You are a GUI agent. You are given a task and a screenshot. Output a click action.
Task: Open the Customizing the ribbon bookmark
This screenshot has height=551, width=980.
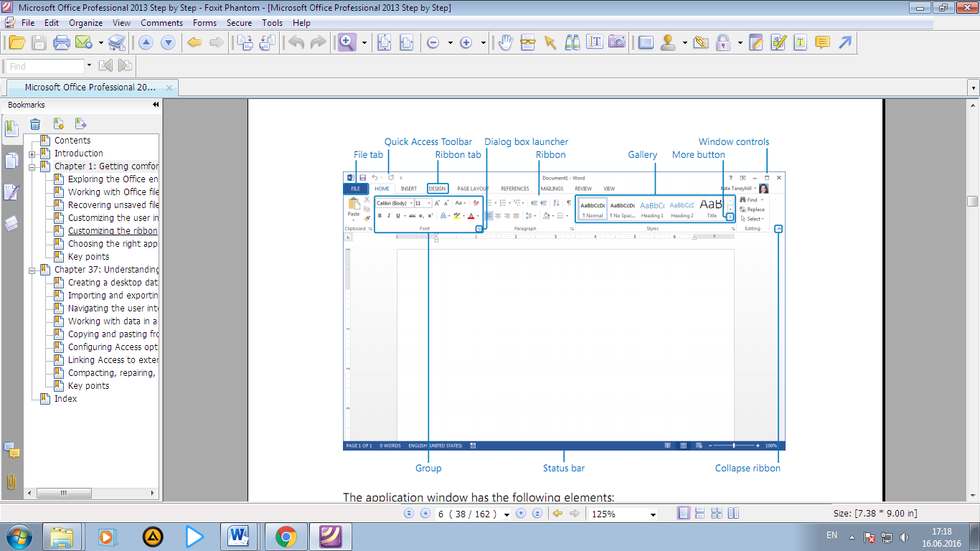coord(113,231)
